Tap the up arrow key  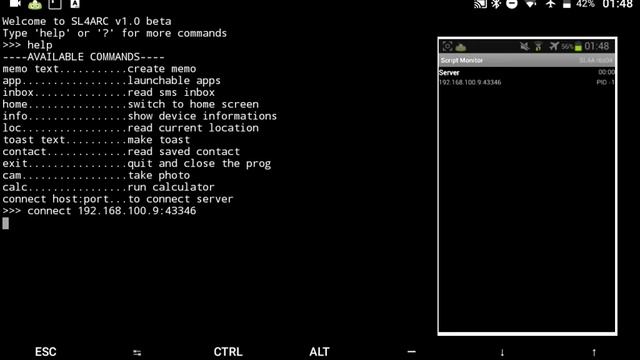pos(594,352)
